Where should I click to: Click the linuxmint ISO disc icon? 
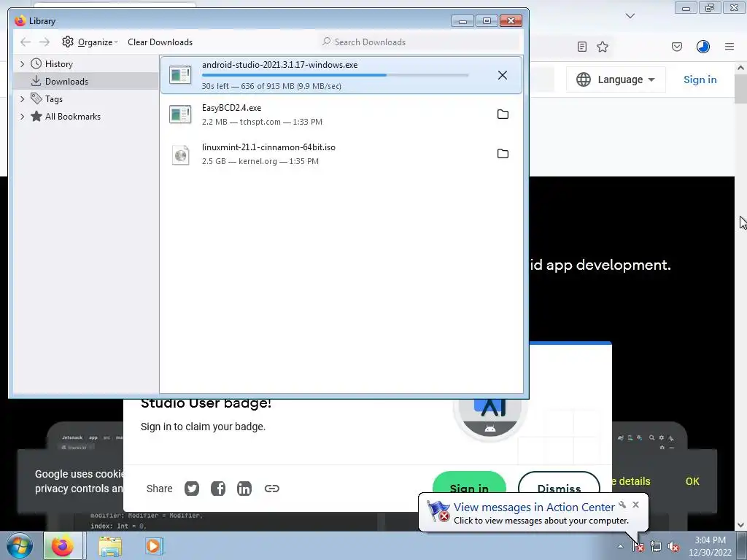181,155
